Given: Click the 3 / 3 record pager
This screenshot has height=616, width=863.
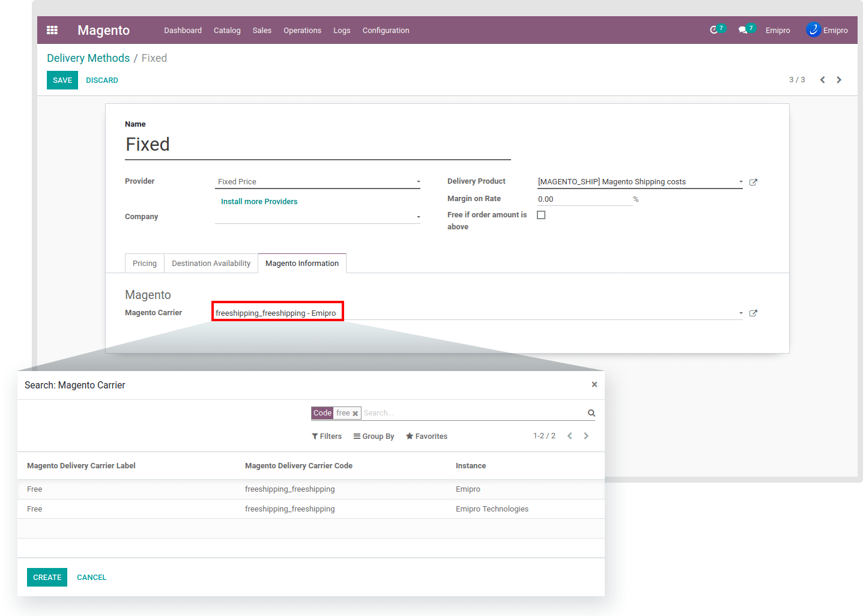Looking at the screenshot, I should click(797, 80).
